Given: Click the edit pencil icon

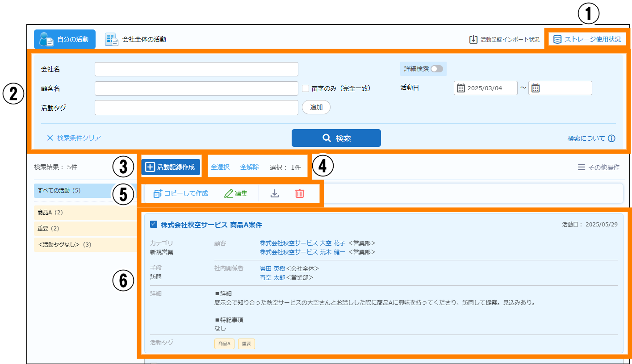Looking at the screenshot, I should coord(229,193).
